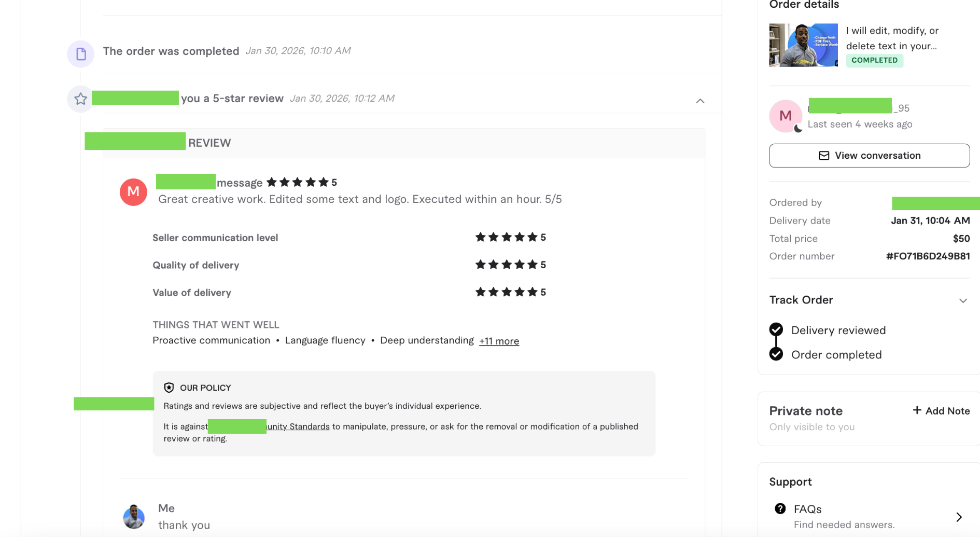Click the gig title in Order details
Image resolution: width=980 pixels, height=551 pixels.
click(892, 38)
